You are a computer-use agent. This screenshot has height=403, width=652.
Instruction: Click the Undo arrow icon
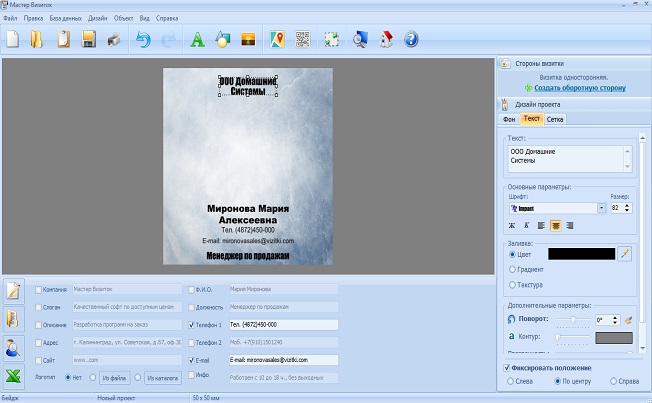tap(143, 40)
